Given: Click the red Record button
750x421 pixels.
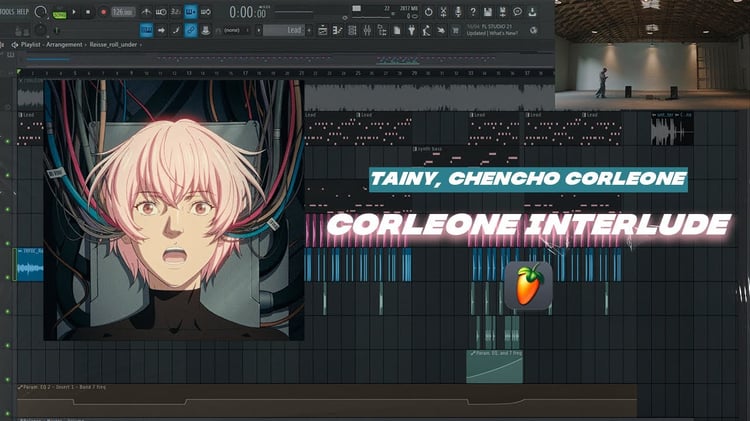Looking at the screenshot, I should tap(103, 11).
